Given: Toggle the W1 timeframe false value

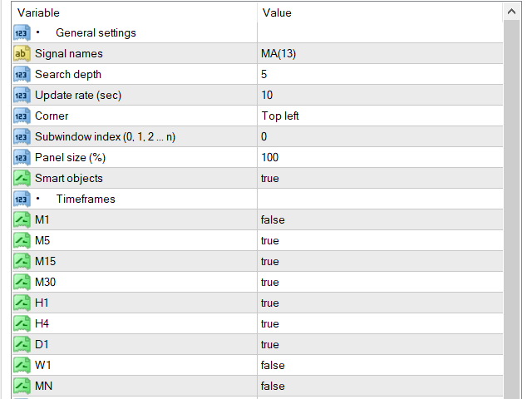Looking at the screenshot, I should (x=380, y=365).
